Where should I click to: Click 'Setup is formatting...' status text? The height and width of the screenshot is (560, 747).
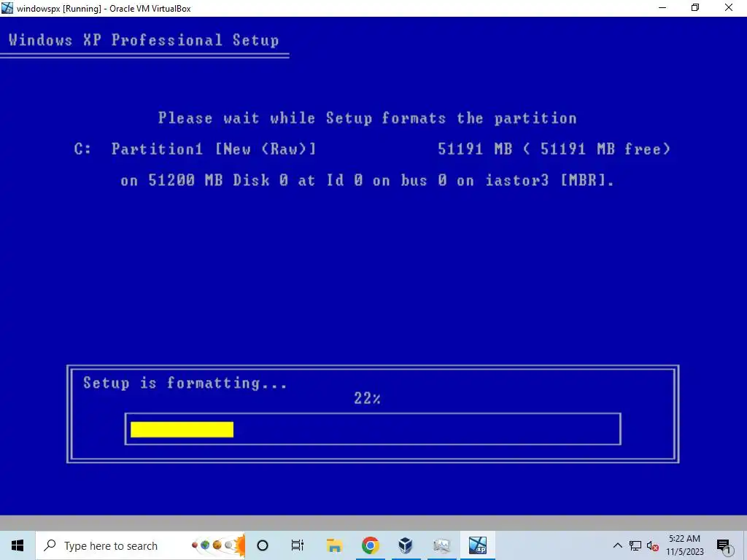click(185, 383)
